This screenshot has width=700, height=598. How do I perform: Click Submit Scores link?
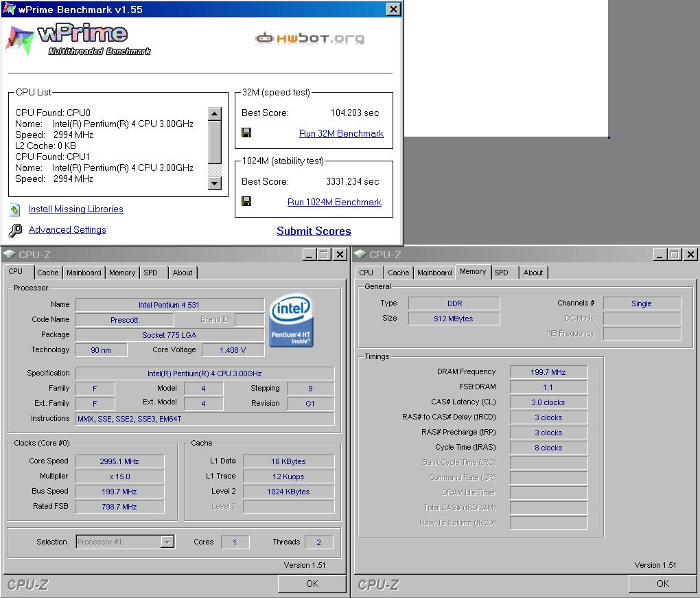pyautogui.click(x=314, y=231)
